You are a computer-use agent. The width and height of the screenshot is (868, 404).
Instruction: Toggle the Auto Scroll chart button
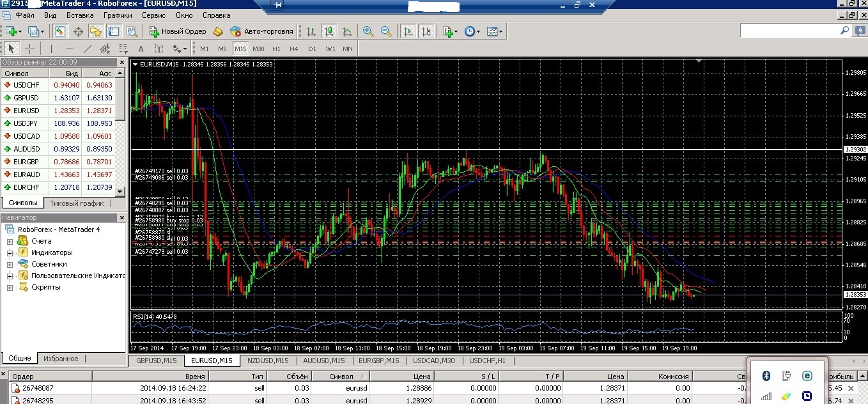(x=408, y=31)
